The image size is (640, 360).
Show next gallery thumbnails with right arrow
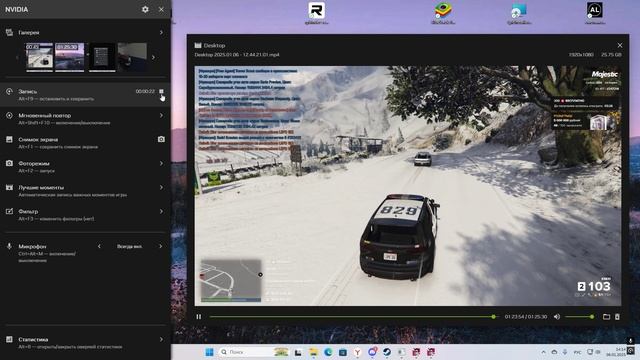pos(153,58)
